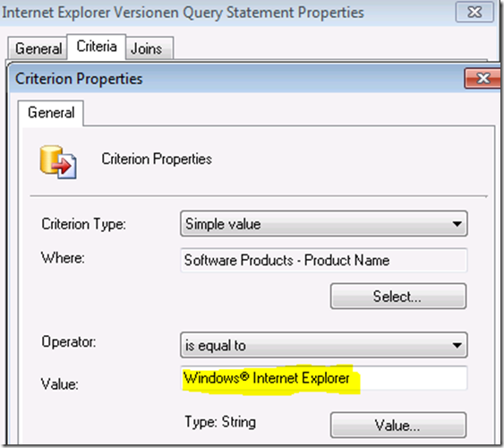504x448 pixels.
Task: Click the Operator label
Action: 69,341
